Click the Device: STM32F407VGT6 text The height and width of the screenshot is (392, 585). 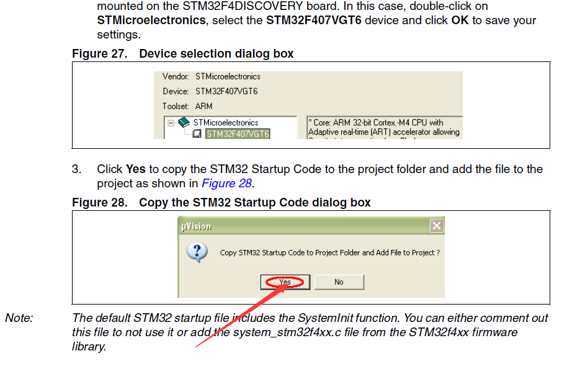[210, 91]
